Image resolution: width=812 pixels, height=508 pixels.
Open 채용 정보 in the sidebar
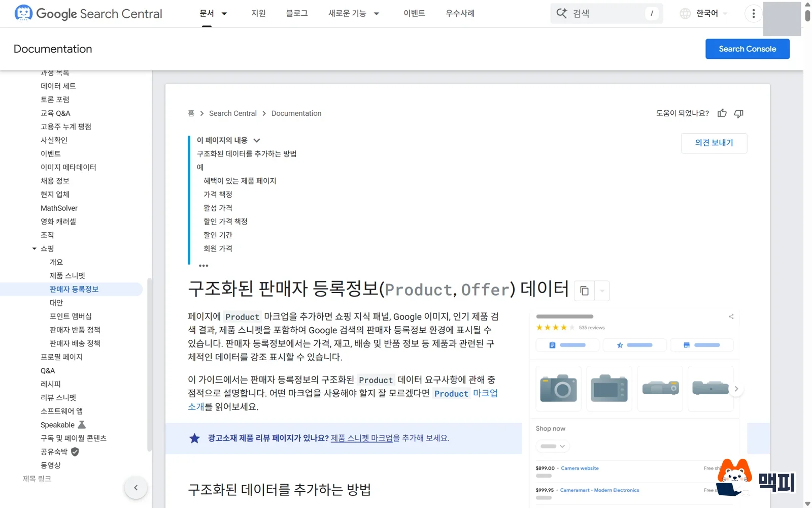tap(55, 181)
